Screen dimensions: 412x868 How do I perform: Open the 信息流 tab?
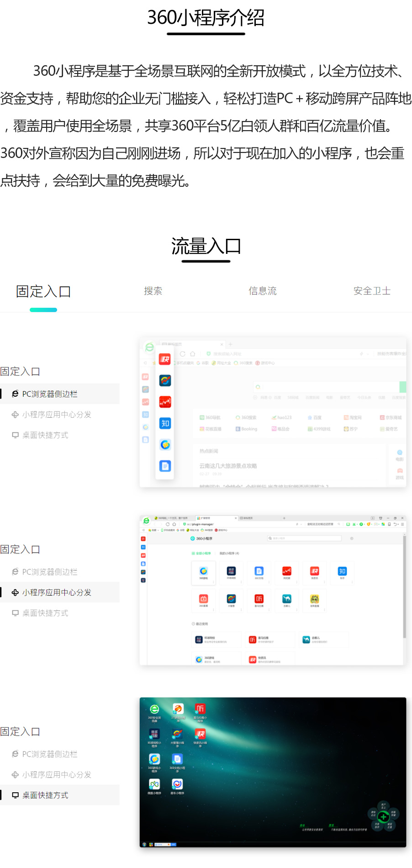(x=263, y=291)
